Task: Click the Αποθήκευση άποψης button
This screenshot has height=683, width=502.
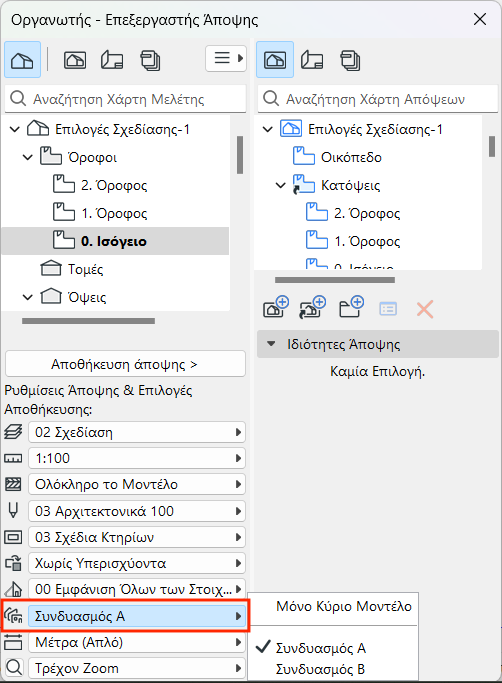Action: click(126, 364)
